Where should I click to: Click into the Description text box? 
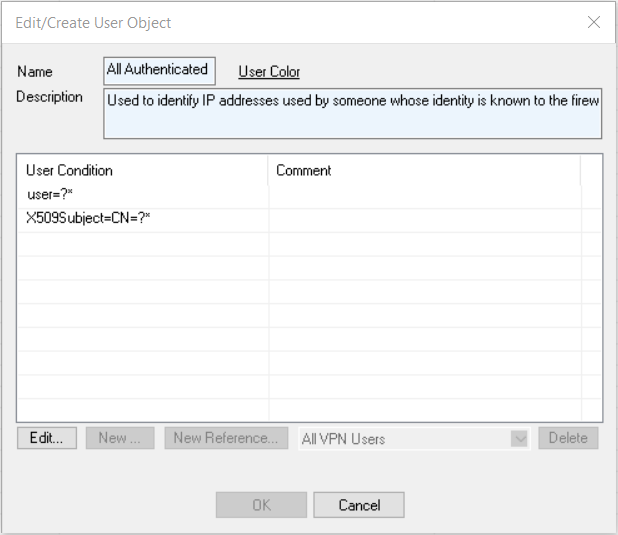352,114
